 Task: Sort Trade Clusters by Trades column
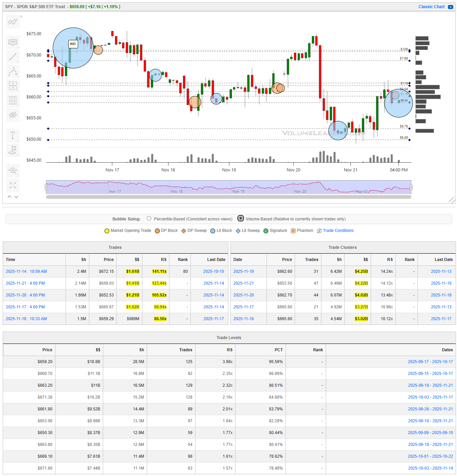point(308,260)
